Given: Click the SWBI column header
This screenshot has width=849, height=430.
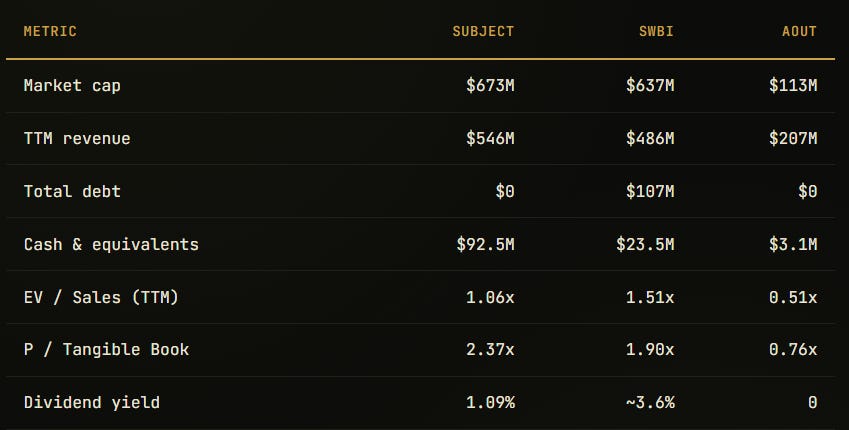Looking at the screenshot, I should pyautogui.click(x=656, y=31).
